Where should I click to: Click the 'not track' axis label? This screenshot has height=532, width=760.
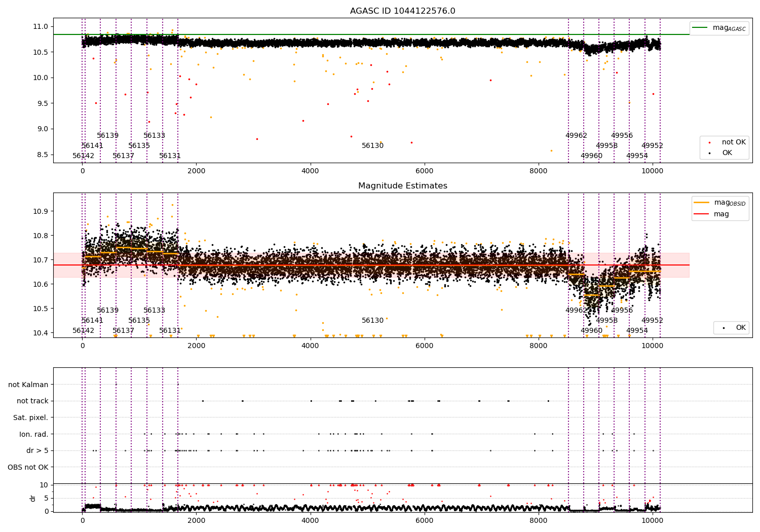click(32, 401)
